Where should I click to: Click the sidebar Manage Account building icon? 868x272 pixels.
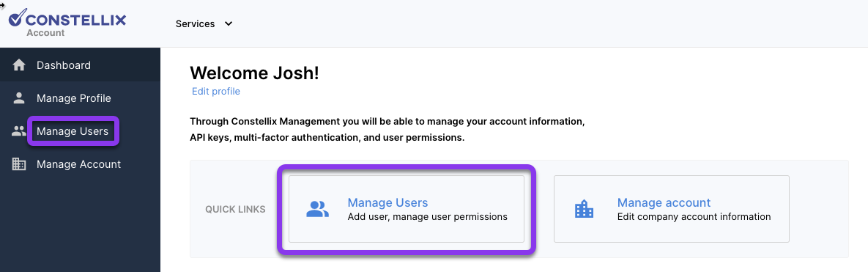pos(19,164)
